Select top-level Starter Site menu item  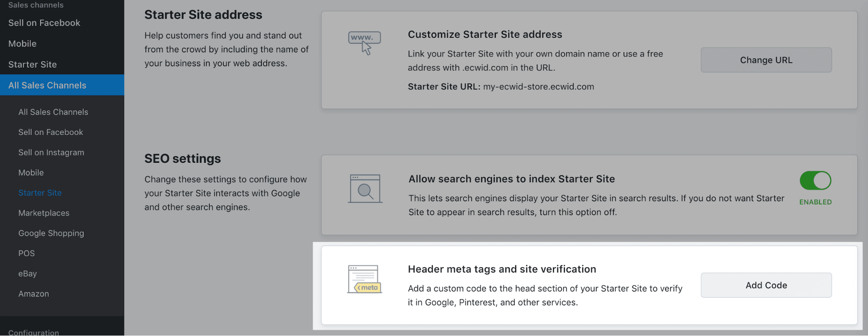tap(33, 65)
